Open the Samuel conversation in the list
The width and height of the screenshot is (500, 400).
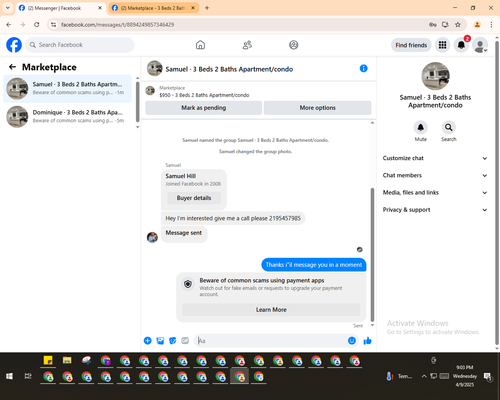click(x=67, y=88)
